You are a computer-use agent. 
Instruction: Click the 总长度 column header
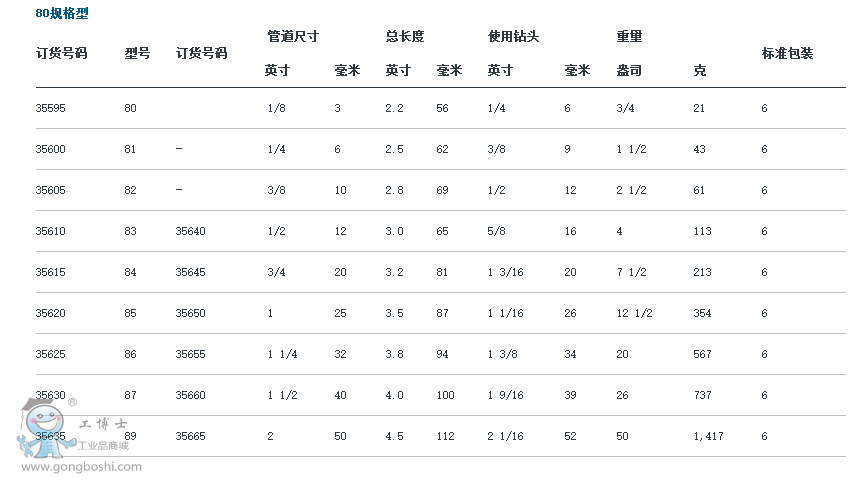click(x=405, y=36)
